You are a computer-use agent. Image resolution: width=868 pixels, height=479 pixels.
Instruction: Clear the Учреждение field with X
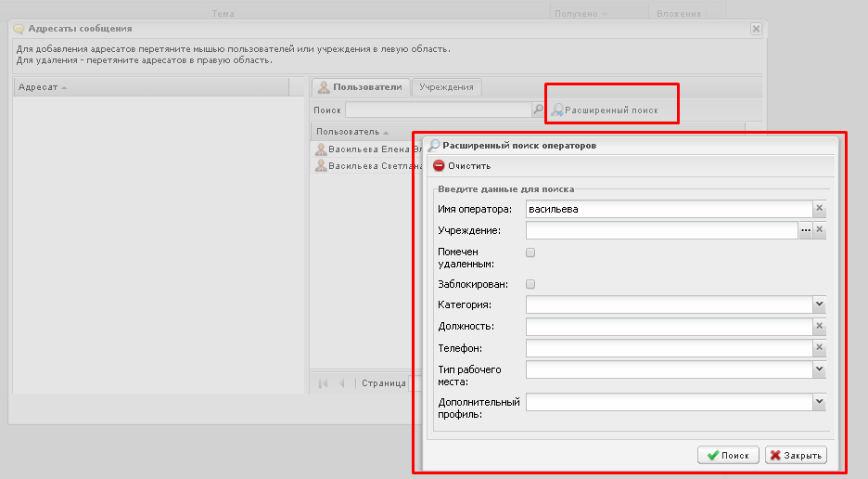click(x=819, y=230)
